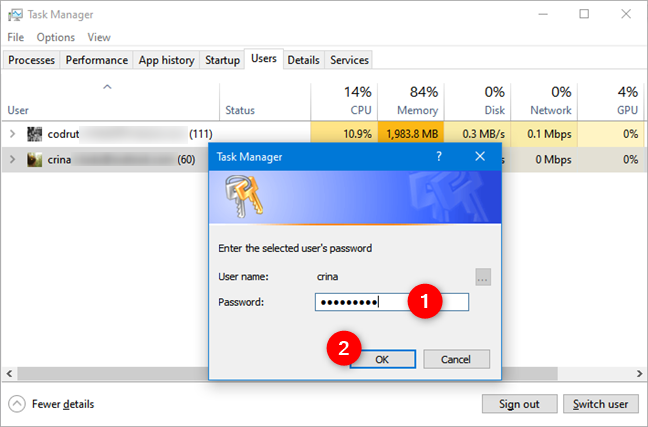Click Cancel in the password dialog

tap(456, 359)
